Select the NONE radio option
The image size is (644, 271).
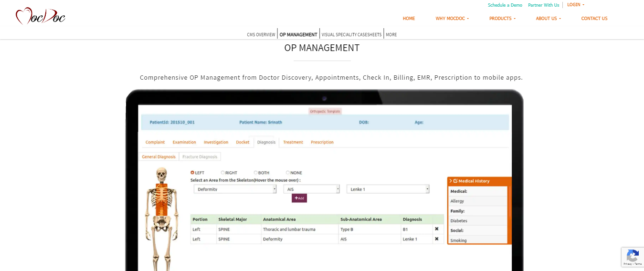287,173
